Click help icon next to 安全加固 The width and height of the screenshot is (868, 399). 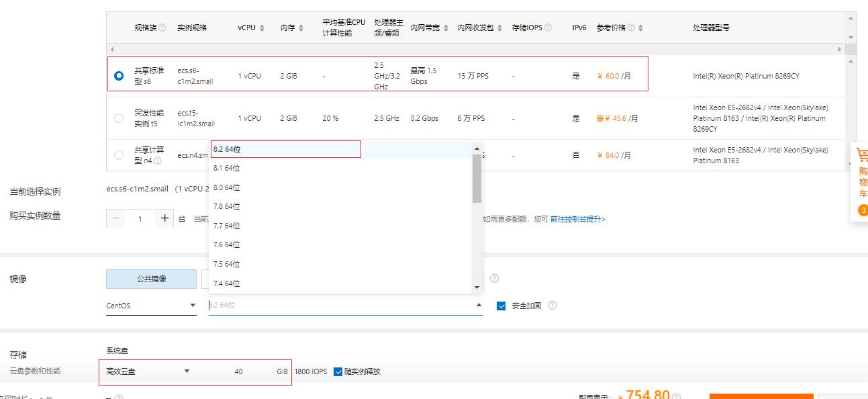coord(552,305)
